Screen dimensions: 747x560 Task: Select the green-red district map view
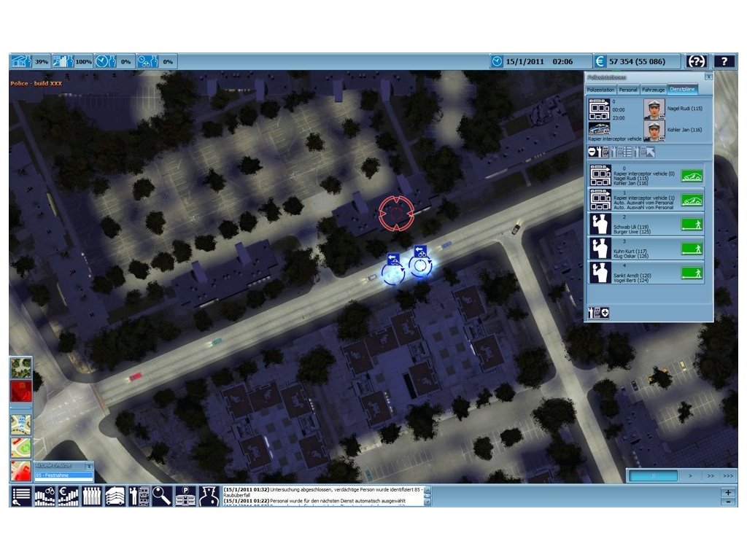tap(21, 448)
